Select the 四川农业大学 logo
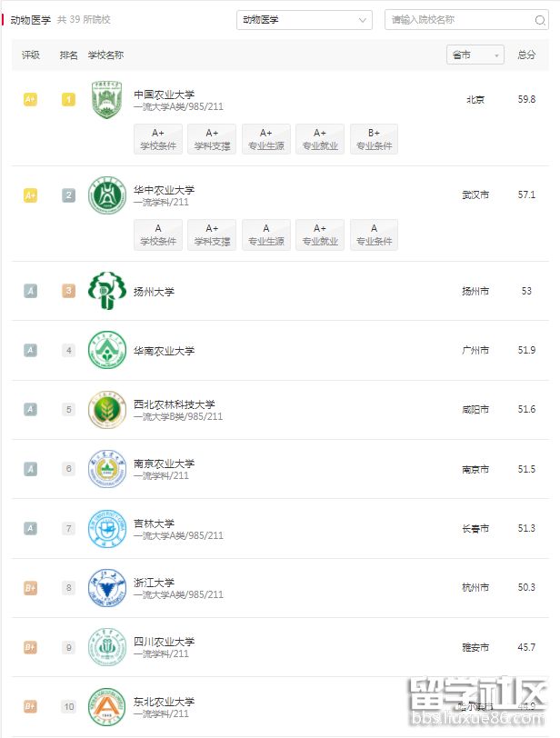 tap(105, 647)
